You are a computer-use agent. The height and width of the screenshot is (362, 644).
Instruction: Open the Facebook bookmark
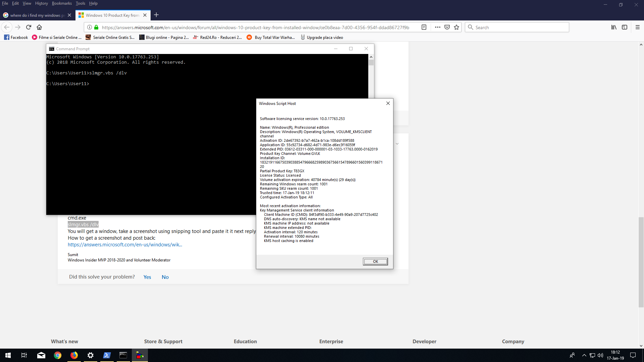(16, 38)
